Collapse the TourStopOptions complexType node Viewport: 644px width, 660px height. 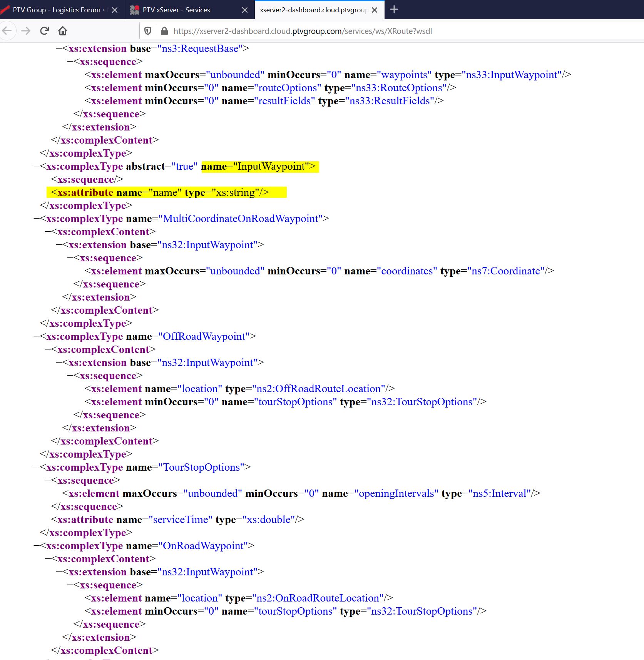pyautogui.click(x=37, y=467)
